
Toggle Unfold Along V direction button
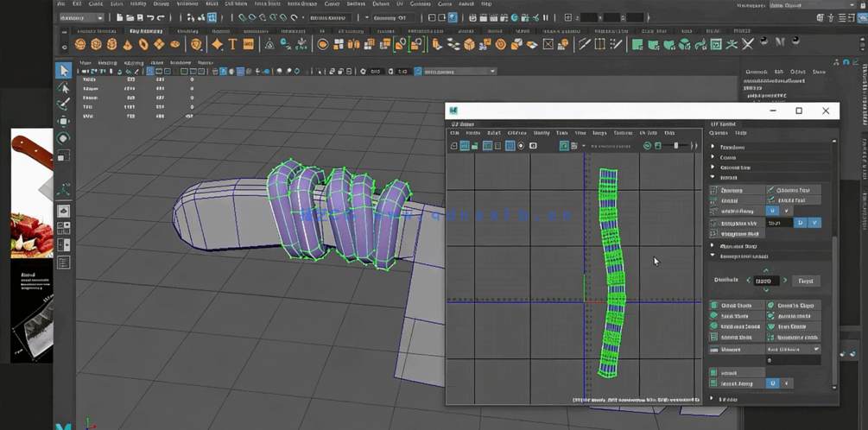[x=786, y=211]
